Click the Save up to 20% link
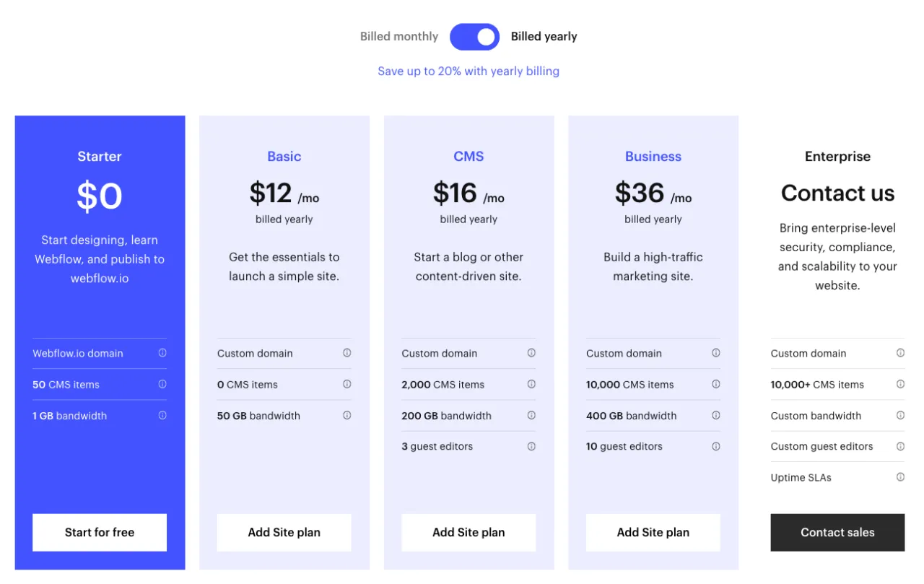The image size is (924, 584). (468, 71)
